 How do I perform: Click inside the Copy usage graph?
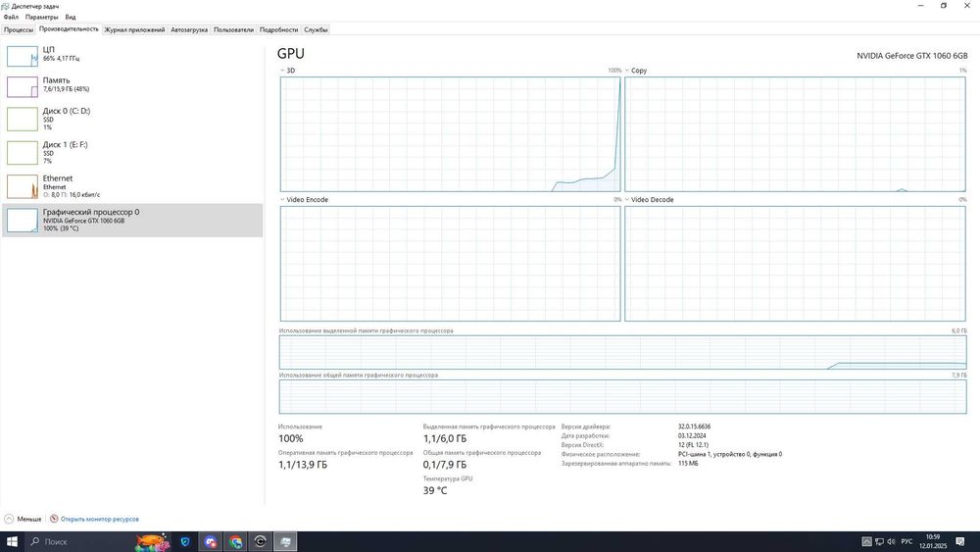(795, 133)
